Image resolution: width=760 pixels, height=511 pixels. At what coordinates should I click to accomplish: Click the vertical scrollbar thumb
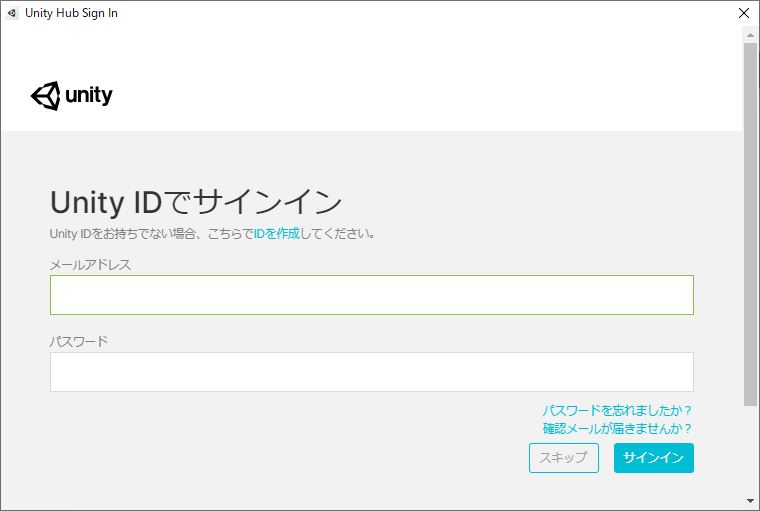point(750,224)
